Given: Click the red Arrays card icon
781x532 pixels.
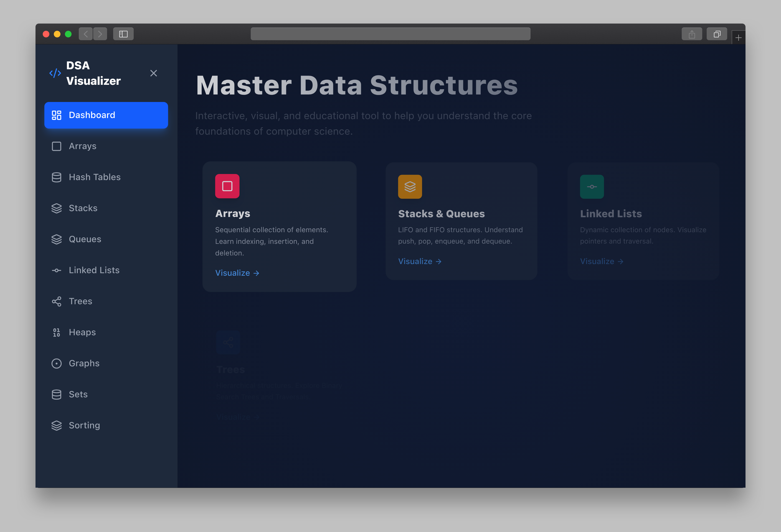Looking at the screenshot, I should pyautogui.click(x=227, y=186).
